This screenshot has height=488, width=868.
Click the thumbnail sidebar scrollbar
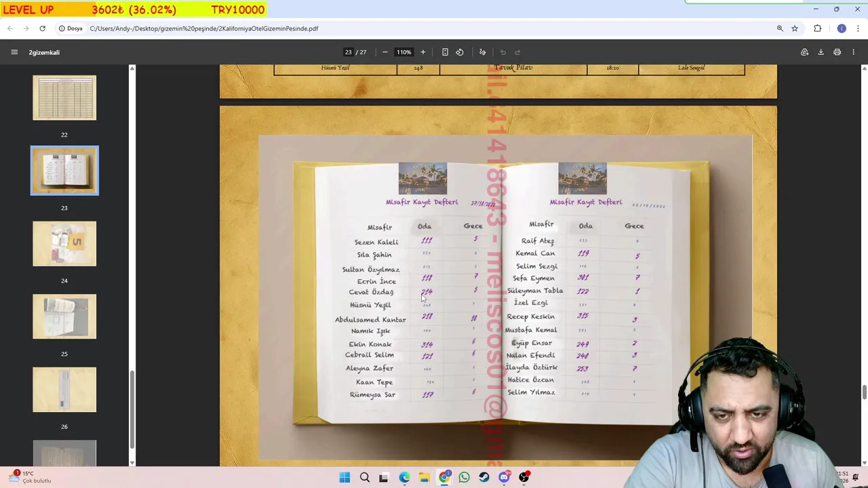pyautogui.click(x=132, y=409)
